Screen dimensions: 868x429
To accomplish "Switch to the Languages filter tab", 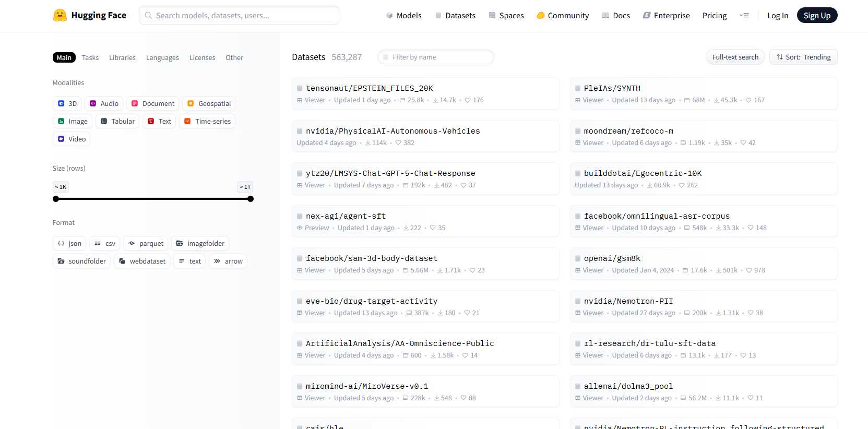I will click(162, 57).
